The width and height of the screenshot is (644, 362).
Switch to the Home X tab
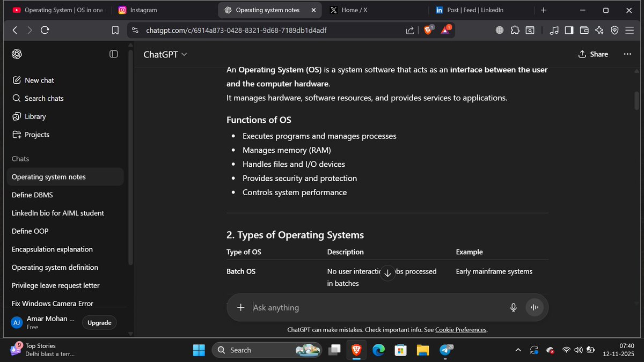click(354, 10)
